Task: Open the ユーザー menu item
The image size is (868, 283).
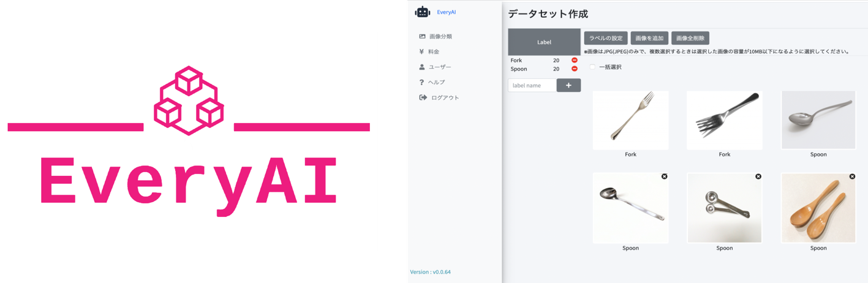Action: coord(435,67)
